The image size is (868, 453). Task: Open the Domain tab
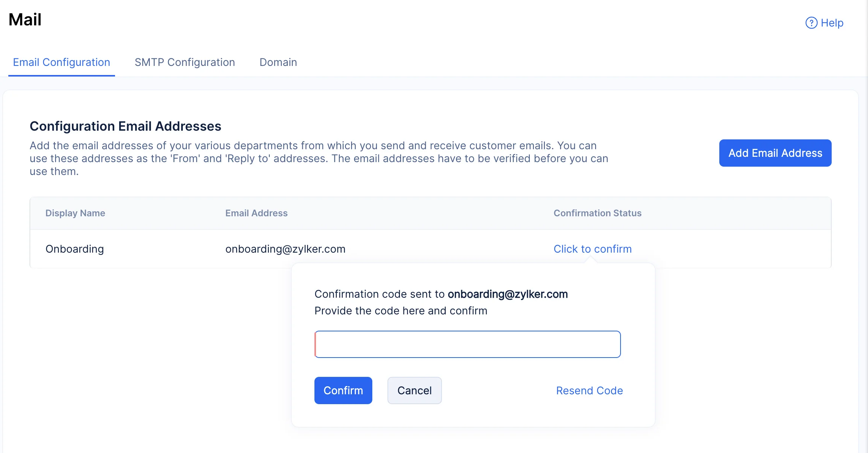coord(278,62)
